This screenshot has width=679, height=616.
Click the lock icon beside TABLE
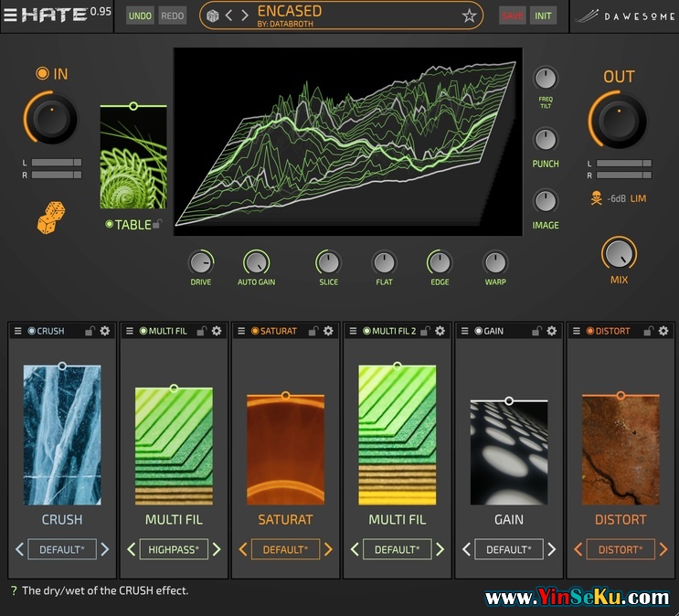point(158,225)
